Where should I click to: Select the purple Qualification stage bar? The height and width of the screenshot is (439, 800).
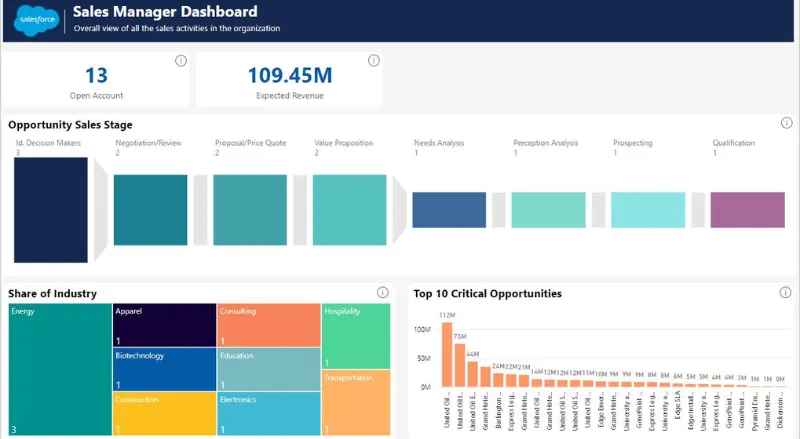click(747, 210)
